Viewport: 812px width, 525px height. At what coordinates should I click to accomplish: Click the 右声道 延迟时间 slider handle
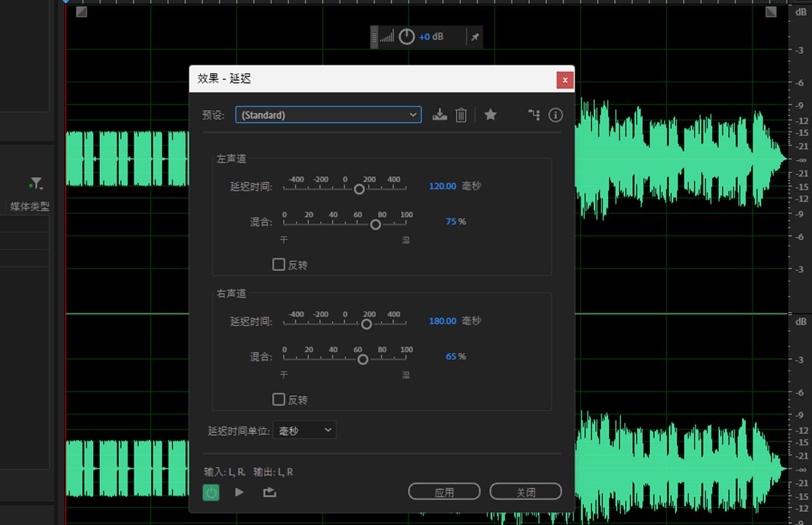[367, 324]
